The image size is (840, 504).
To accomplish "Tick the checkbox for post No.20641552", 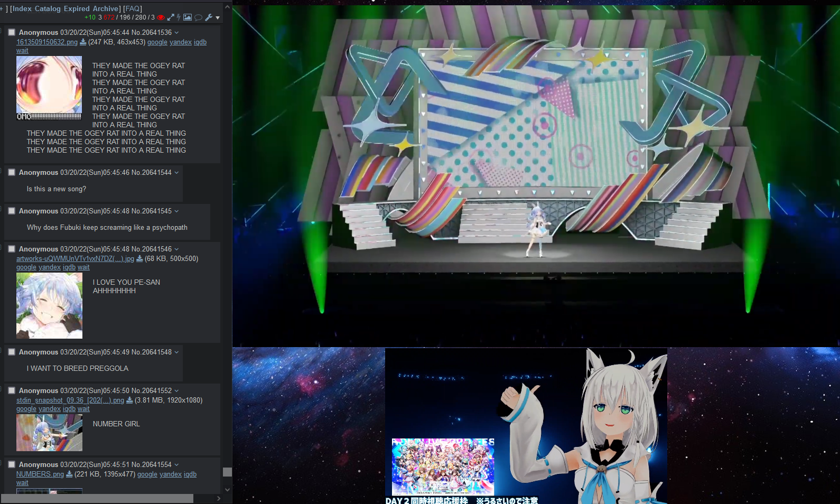I will (12, 390).
